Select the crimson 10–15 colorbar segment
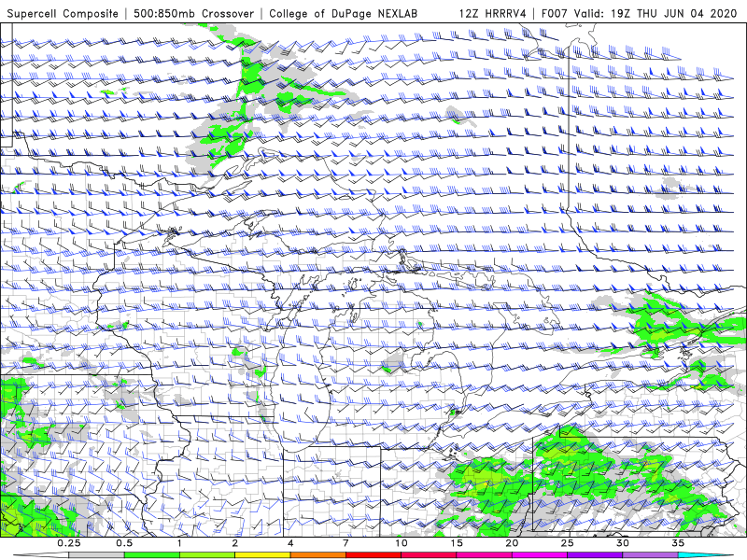The width and height of the screenshot is (747, 560). click(429, 555)
